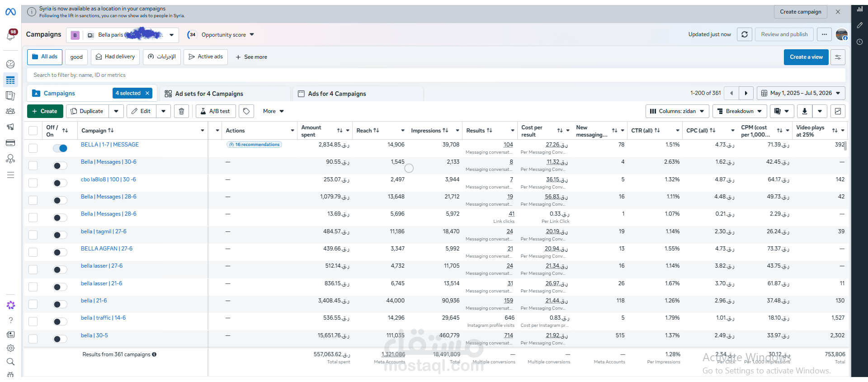Expand the More actions dropdown
This screenshot has height=382, width=868.
pyautogui.click(x=274, y=111)
